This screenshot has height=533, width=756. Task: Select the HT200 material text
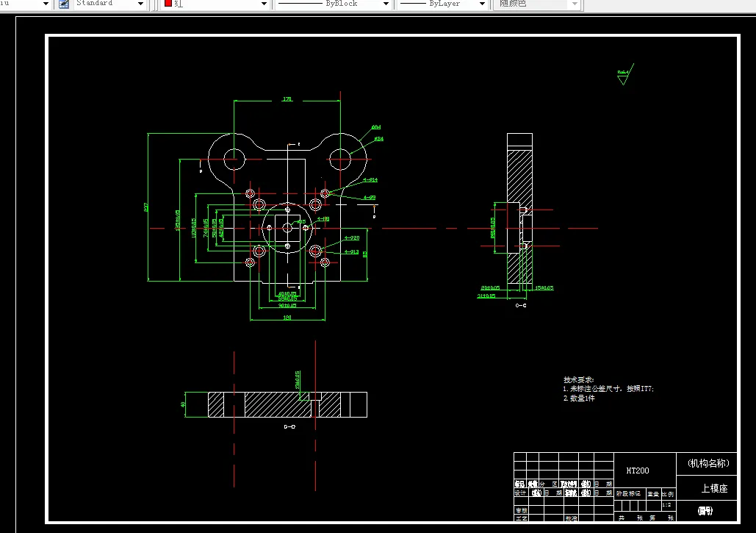click(x=638, y=471)
